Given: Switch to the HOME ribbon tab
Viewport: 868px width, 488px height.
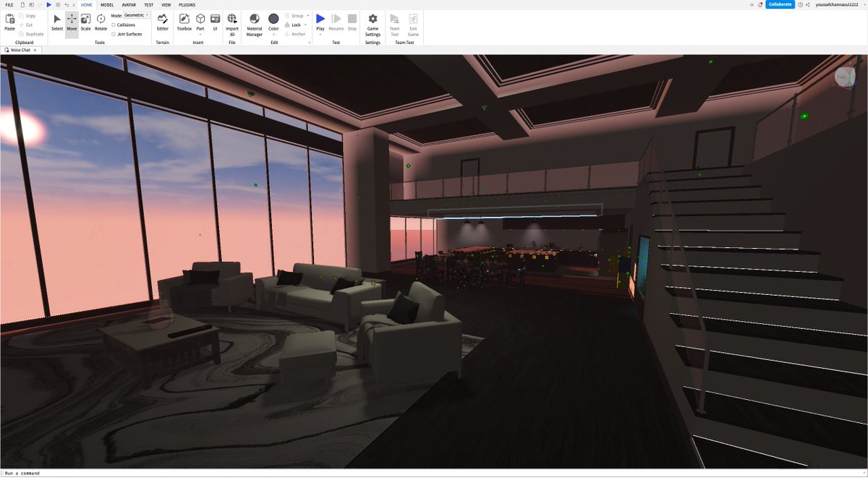Looking at the screenshot, I should [87, 5].
